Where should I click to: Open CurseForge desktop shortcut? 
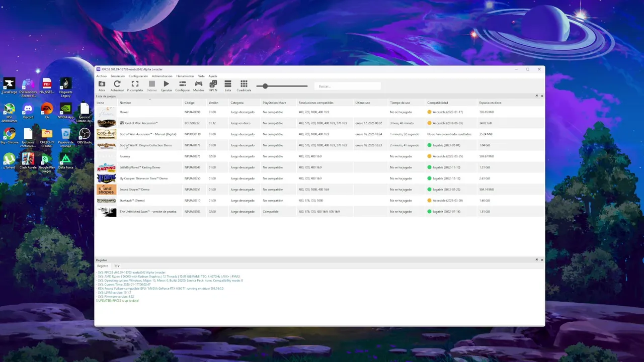click(9, 86)
